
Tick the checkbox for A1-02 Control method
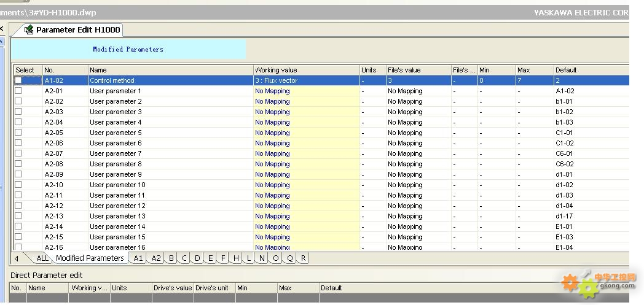pyautogui.click(x=18, y=80)
